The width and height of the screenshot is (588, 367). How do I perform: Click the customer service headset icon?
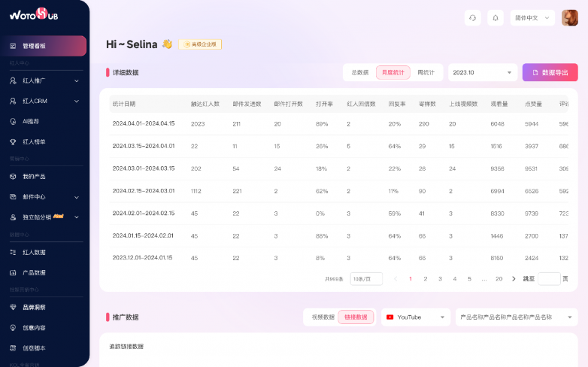tap(472, 17)
